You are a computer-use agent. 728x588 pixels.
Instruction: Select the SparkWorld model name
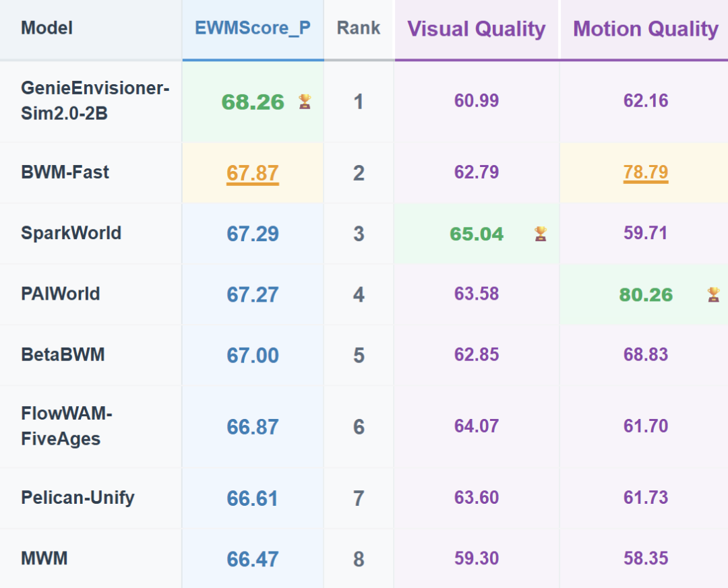[71, 233]
